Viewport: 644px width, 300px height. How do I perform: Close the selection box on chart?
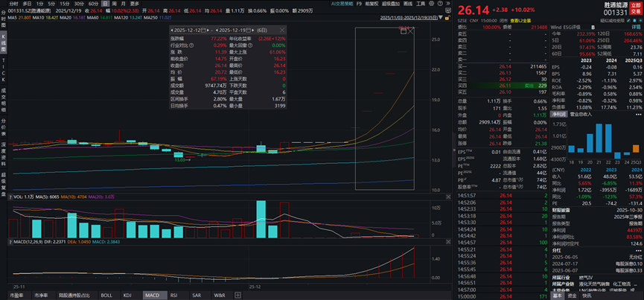pyautogui.click(x=409, y=31)
